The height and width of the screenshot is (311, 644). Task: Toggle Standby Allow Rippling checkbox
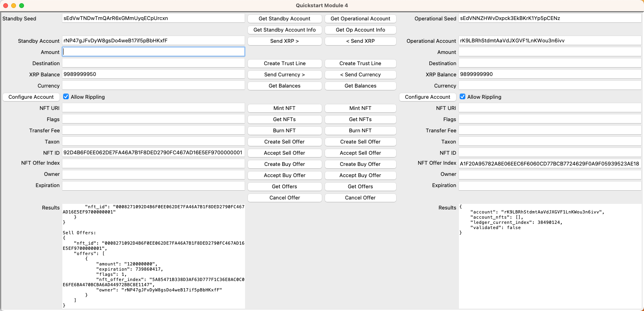66,97
